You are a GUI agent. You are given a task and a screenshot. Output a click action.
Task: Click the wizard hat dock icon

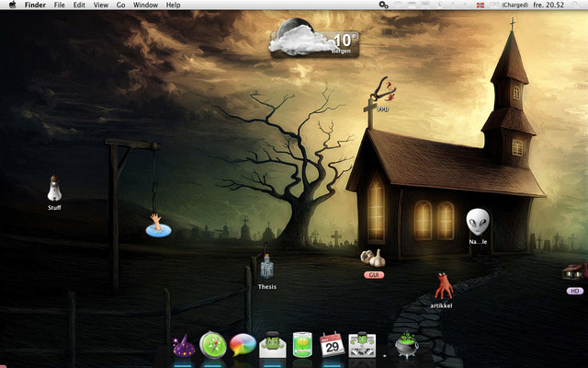coord(184,346)
